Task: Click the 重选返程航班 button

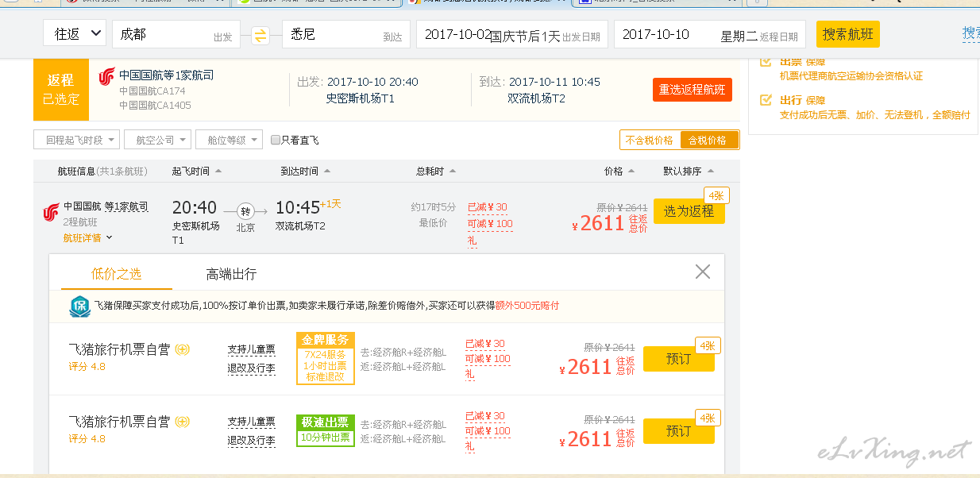Action: tap(693, 90)
